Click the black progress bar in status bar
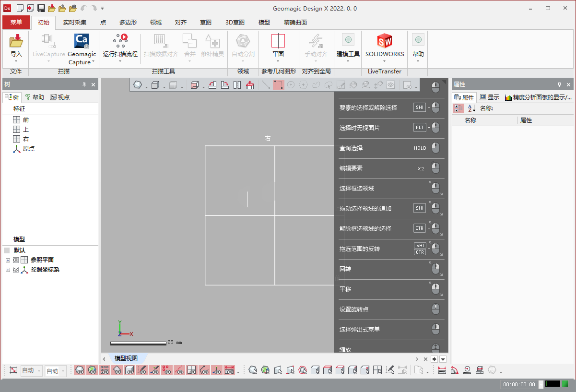Screen dimensions: 576x392 coord(552,384)
